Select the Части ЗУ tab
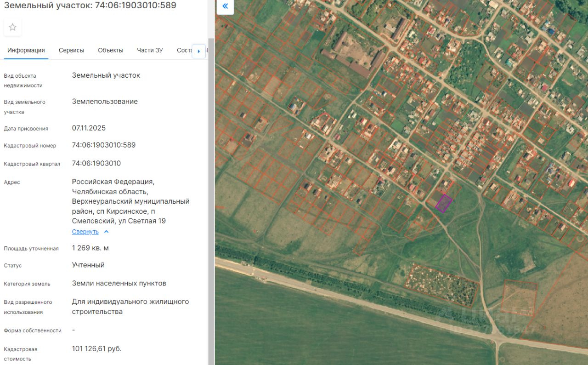This screenshot has width=588, height=365. pyautogui.click(x=150, y=51)
